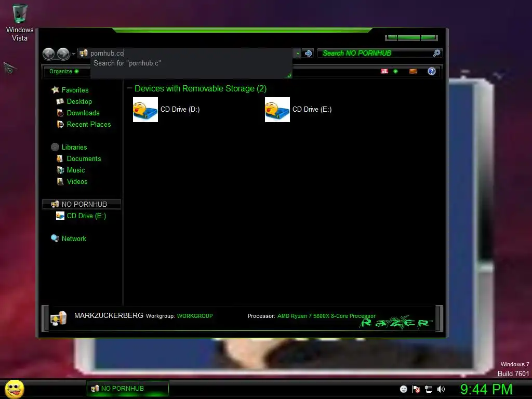The image size is (532, 399).
Task: Go forward with the Forward arrow button
Action: pyautogui.click(x=63, y=54)
